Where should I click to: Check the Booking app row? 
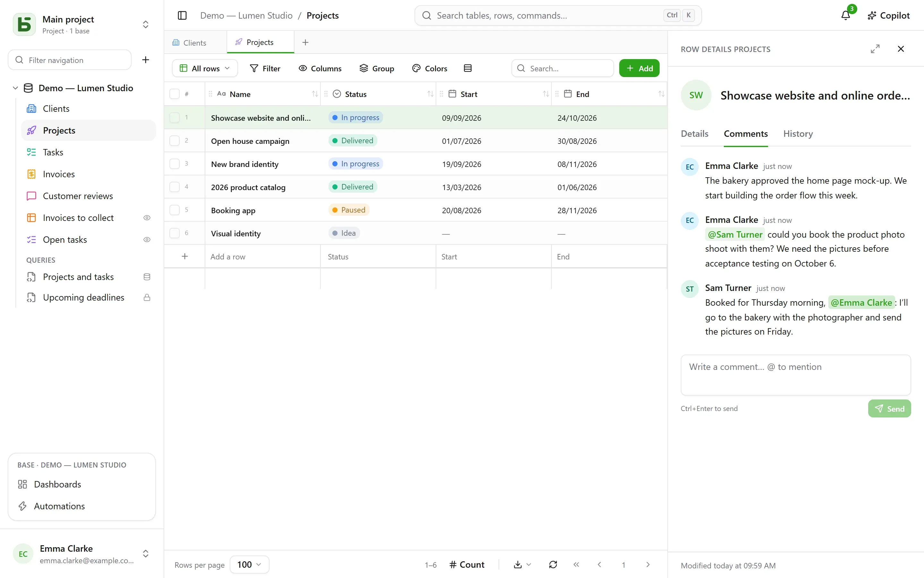click(x=175, y=210)
